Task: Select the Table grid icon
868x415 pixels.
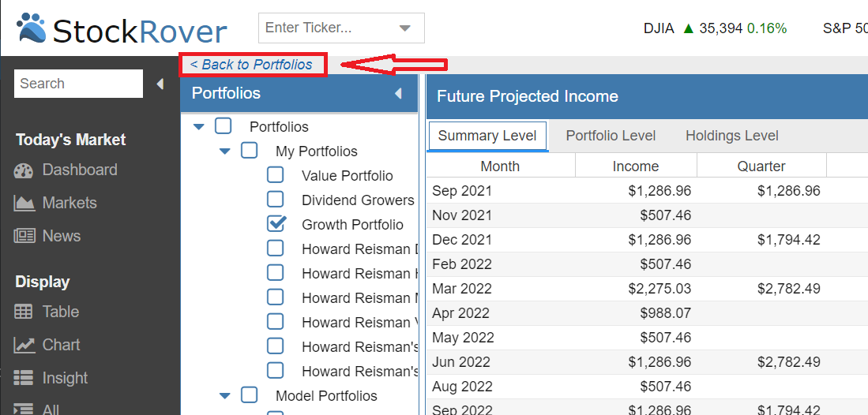Action: click(x=23, y=312)
